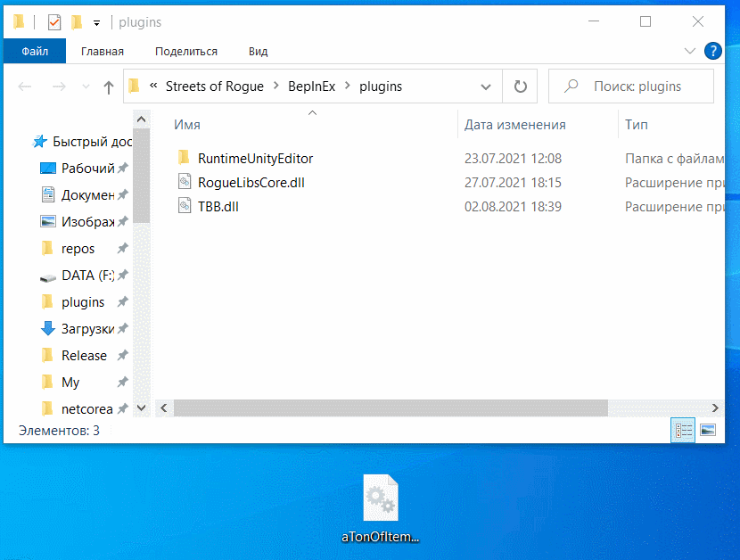Click the navigation pane scroll up arrow
The width and height of the screenshot is (740, 560).
[141, 119]
